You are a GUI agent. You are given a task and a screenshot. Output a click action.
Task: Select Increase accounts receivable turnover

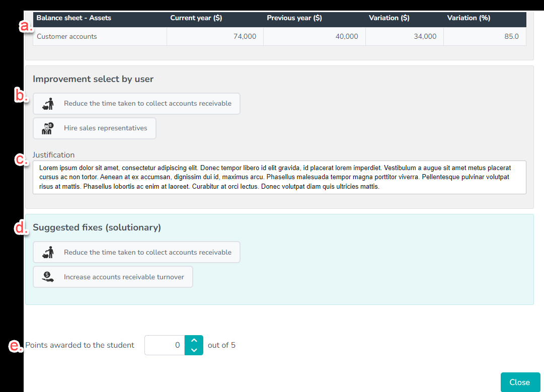point(113,277)
